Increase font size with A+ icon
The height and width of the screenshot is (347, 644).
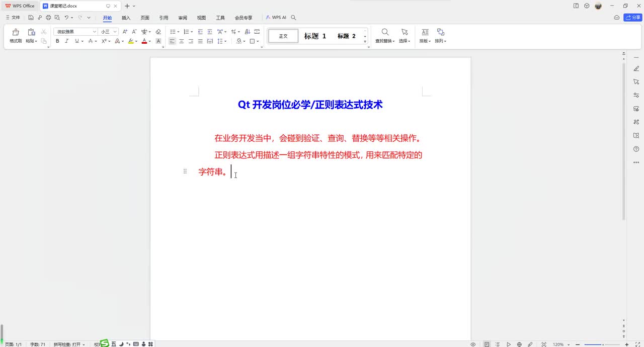click(x=125, y=32)
